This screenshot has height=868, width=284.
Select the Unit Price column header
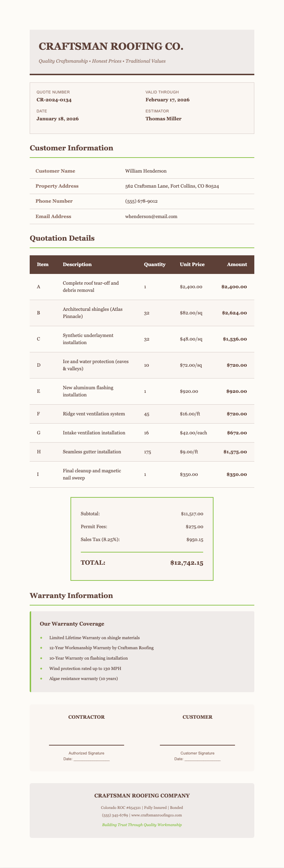pyautogui.click(x=192, y=265)
